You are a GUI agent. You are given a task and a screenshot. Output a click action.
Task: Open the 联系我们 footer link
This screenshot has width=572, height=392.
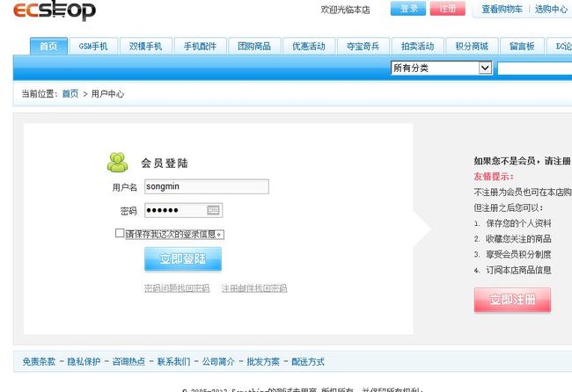[x=173, y=362]
